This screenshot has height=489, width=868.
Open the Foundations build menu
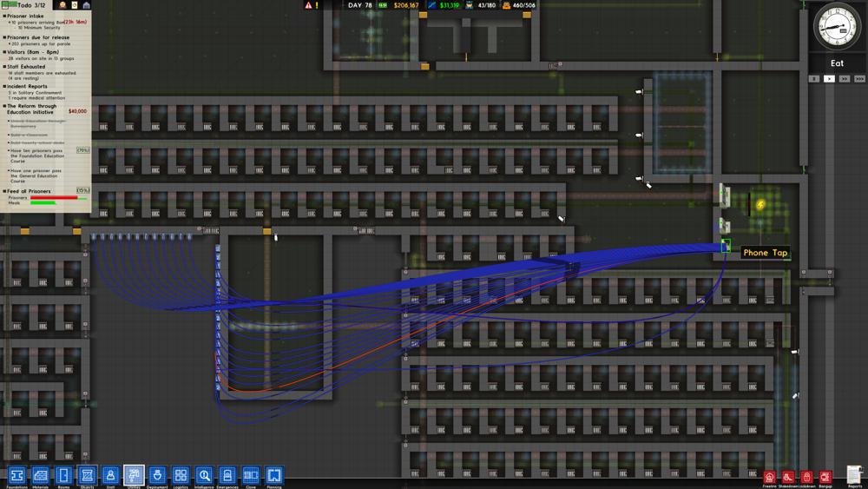16,475
